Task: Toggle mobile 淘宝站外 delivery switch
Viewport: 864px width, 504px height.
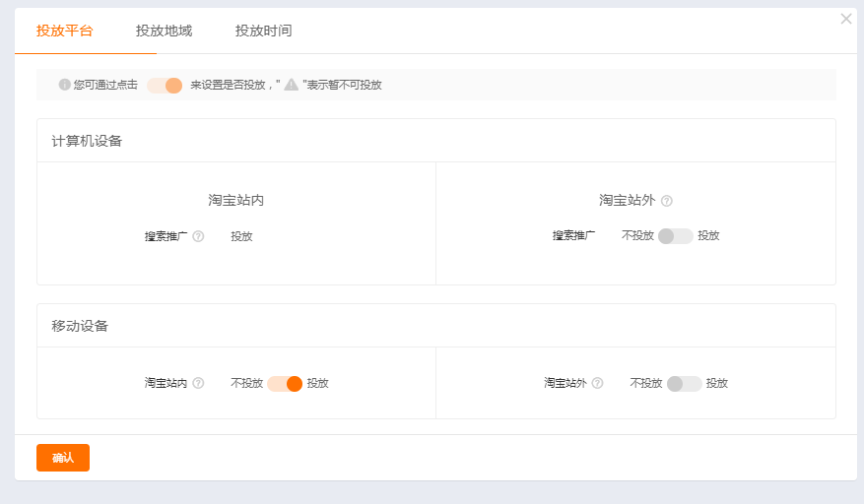Action: point(684,384)
